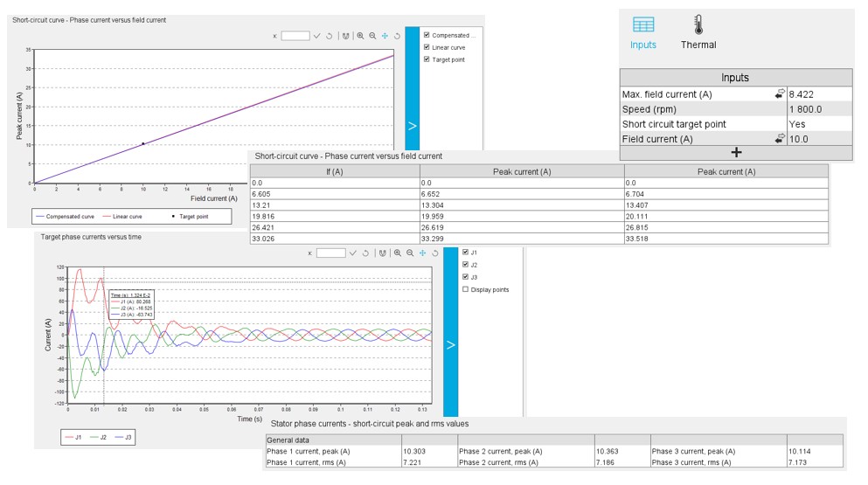
Task: Enable the Display points checkbox
Action: pyautogui.click(x=465, y=289)
